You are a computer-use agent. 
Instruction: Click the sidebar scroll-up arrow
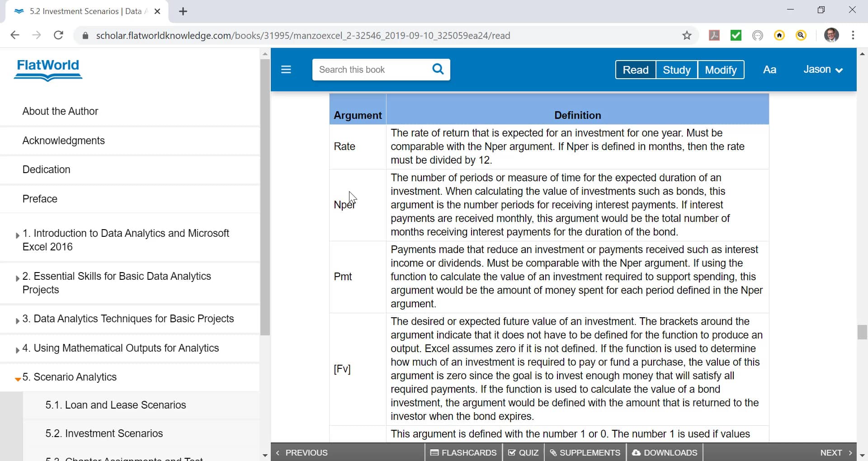click(265, 54)
